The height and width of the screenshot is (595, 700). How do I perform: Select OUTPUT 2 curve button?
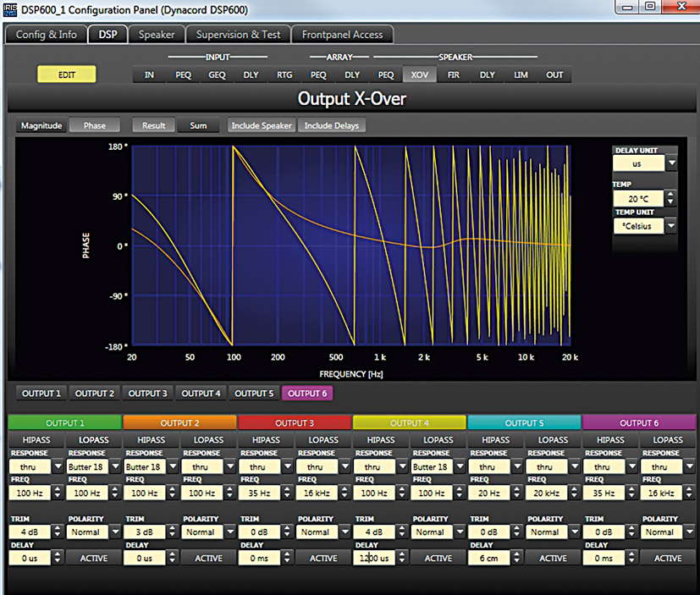94,394
